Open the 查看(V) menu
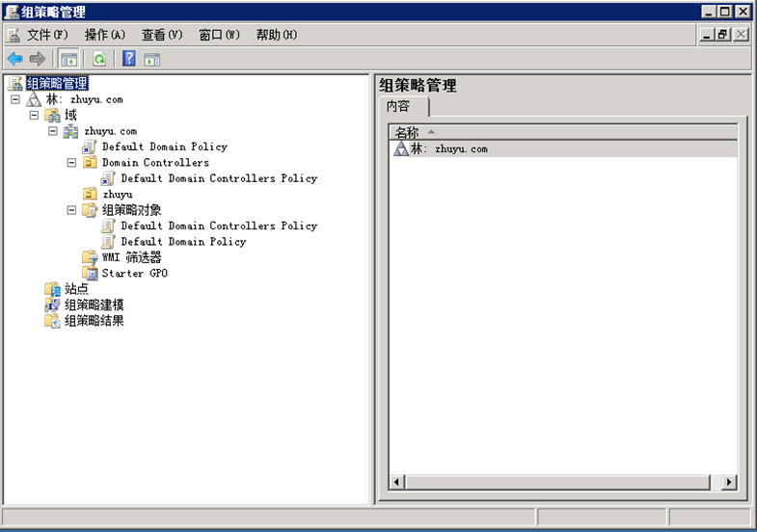 coord(162,35)
